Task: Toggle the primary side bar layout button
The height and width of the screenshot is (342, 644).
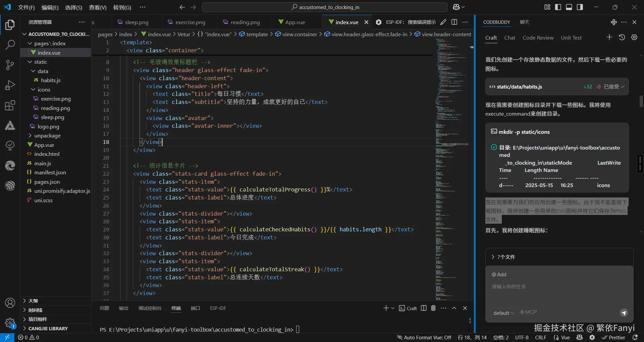Action: [558, 7]
